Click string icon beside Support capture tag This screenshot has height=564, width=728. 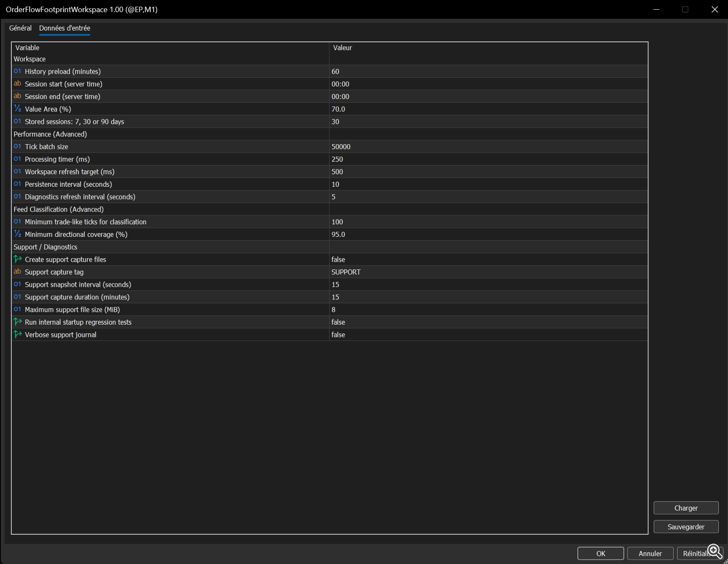[17, 272]
